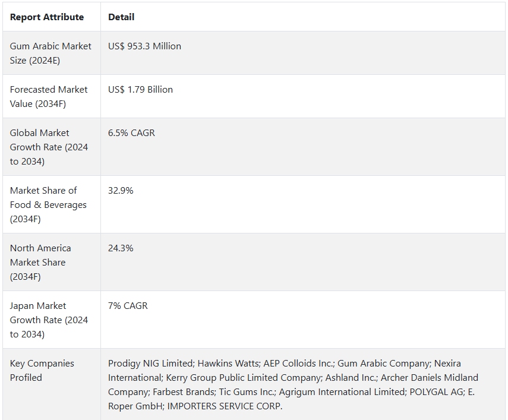
Task: Select Market Share of Food & Beverages cell
Action: click(52, 205)
